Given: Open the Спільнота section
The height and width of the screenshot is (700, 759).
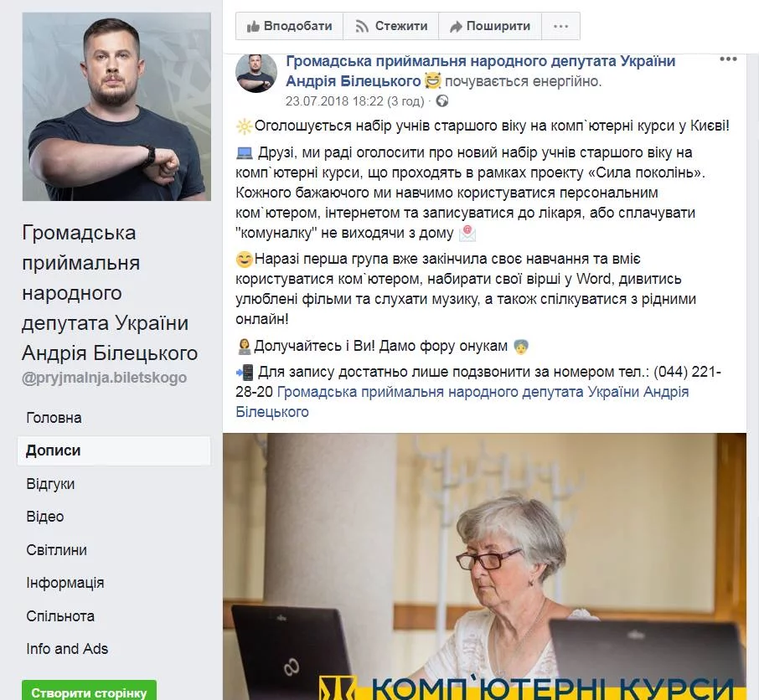Looking at the screenshot, I should point(60,615).
